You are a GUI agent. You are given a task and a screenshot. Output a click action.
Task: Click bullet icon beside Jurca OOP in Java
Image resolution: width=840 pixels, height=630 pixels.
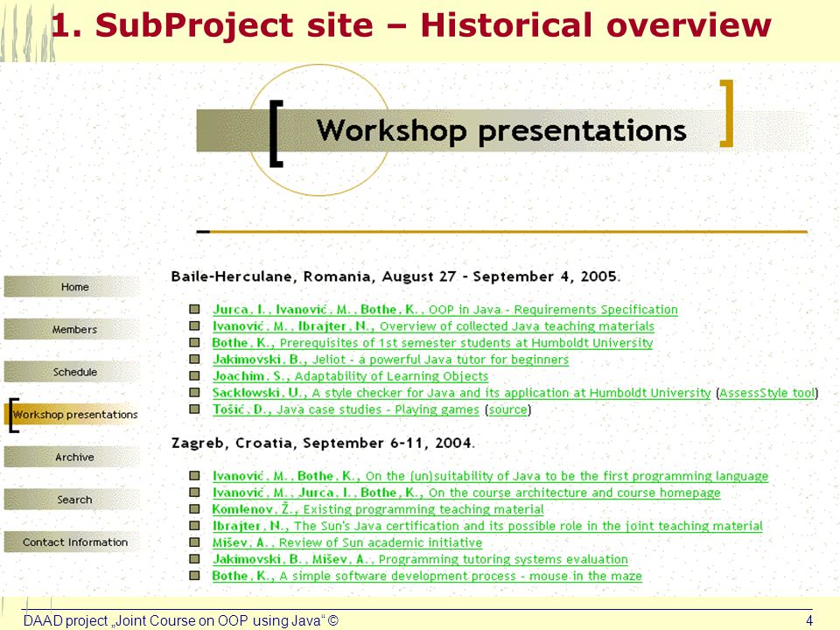click(194, 309)
